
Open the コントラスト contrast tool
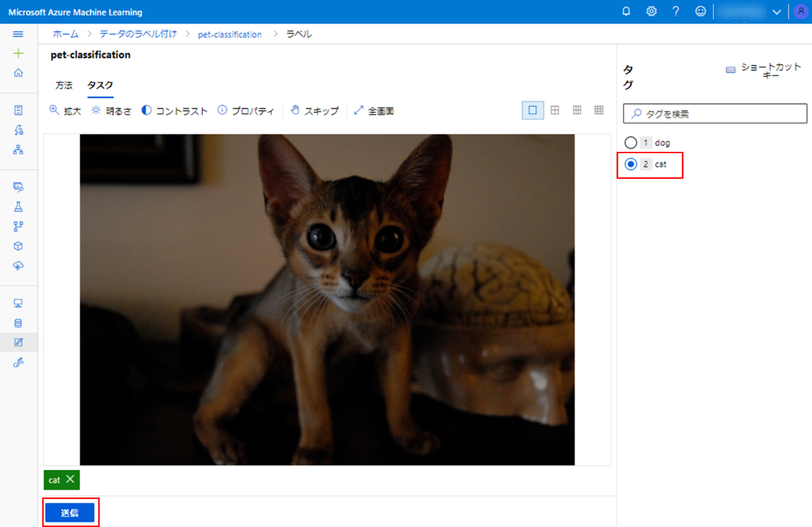click(x=174, y=110)
